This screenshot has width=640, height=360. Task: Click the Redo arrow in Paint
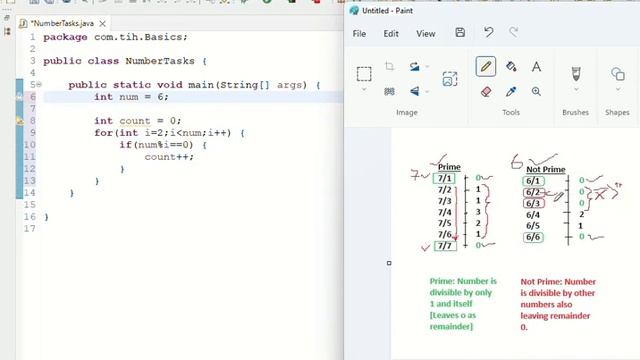coord(514,32)
